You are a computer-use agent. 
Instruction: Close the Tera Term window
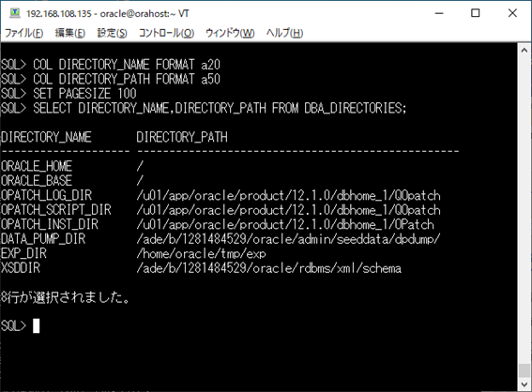512,13
